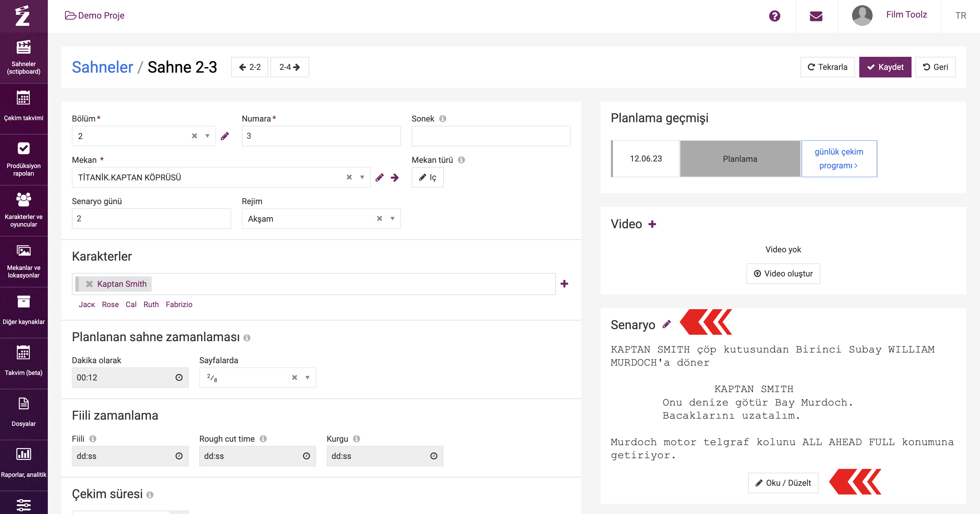This screenshot has width=980, height=514.
Task: Show Çekim süresi info icon
Action: [150, 495]
